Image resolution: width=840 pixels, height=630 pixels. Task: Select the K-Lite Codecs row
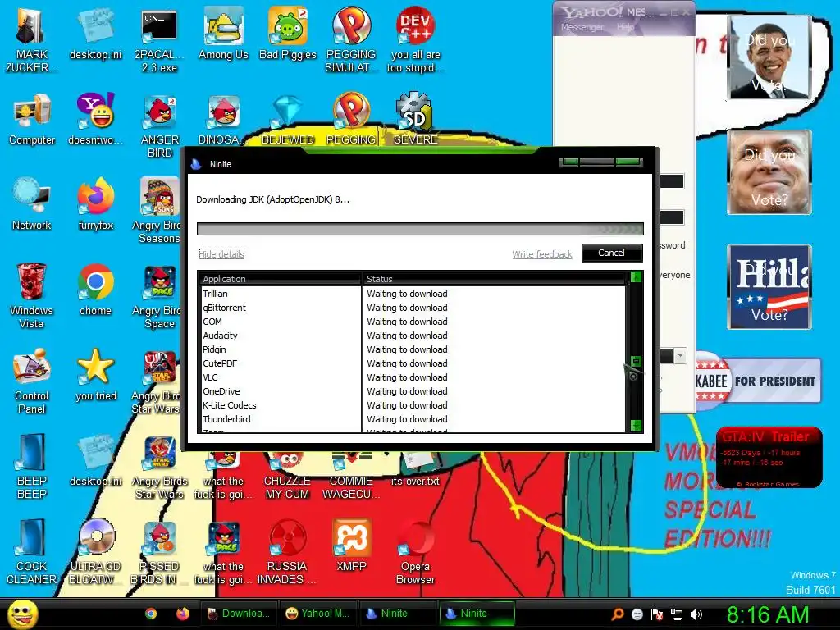pyautogui.click(x=412, y=405)
